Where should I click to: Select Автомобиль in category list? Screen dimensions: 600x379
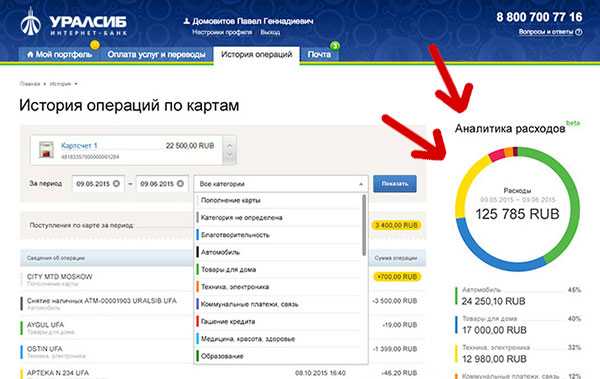click(x=278, y=252)
